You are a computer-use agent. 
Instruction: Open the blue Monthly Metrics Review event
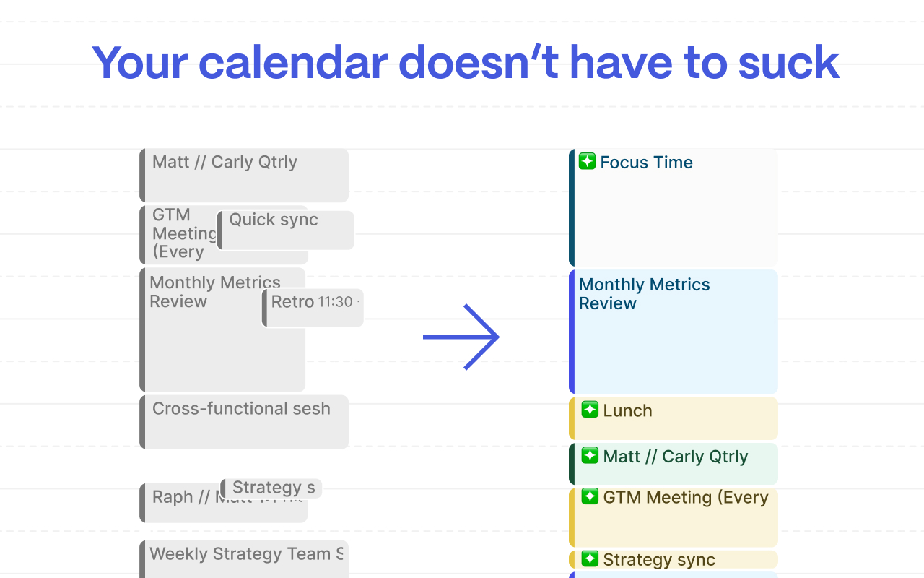[x=674, y=332]
